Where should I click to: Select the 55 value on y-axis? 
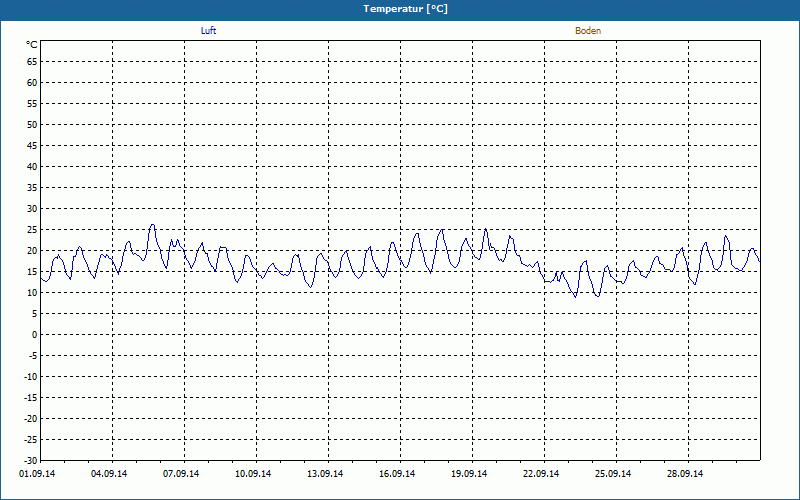click(x=32, y=104)
